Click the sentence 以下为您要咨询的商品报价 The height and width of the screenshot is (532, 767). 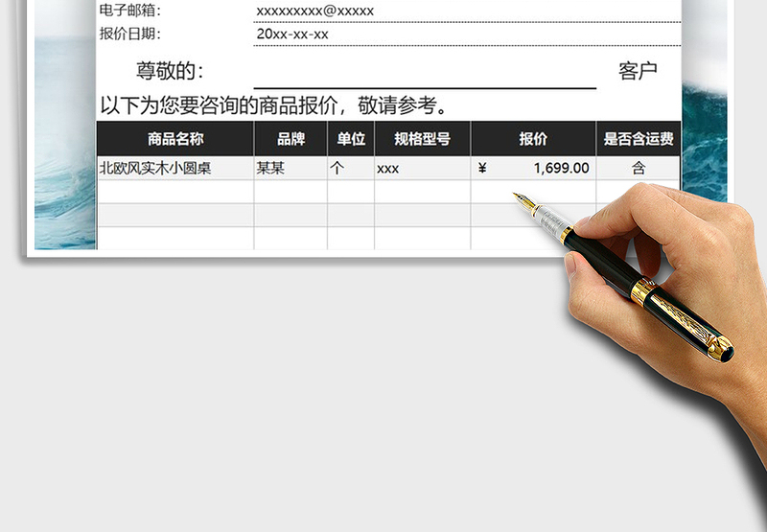[219, 105]
